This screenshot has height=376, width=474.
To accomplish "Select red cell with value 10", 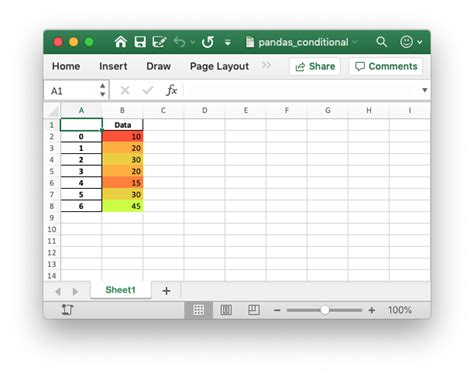I will [x=122, y=137].
